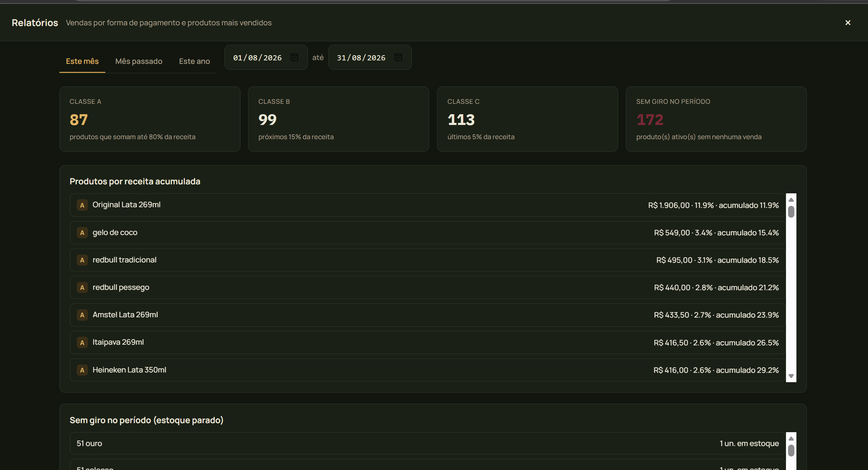Image resolution: width=868 pixels, height=470 pixels.
Task: Click the A badge on gelo de coco row
Action: coord(82,233)
